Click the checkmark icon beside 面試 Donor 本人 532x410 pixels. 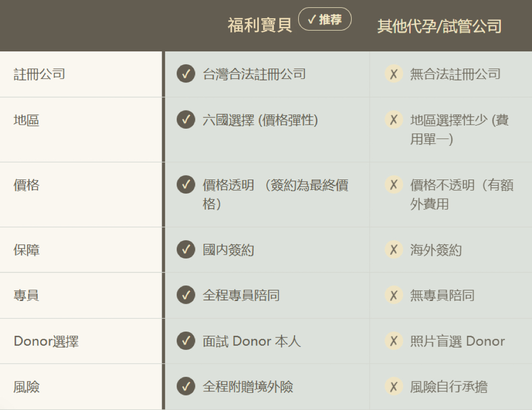click(185, 341)
